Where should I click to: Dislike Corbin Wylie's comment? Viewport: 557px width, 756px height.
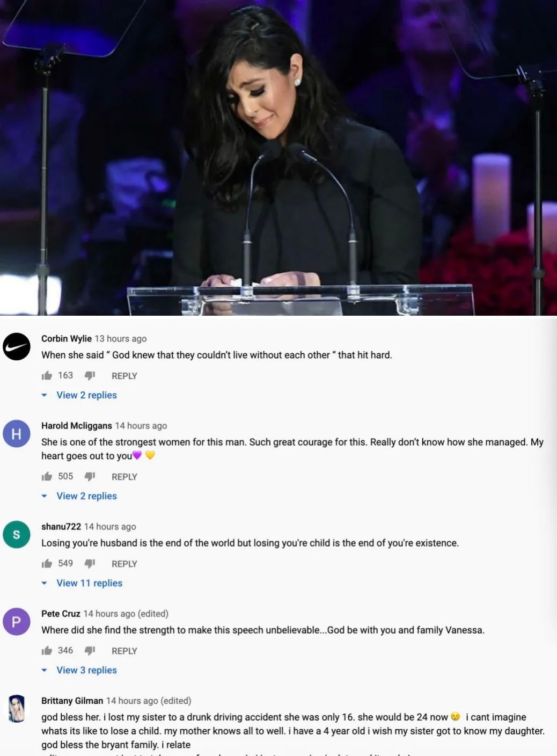90,375
